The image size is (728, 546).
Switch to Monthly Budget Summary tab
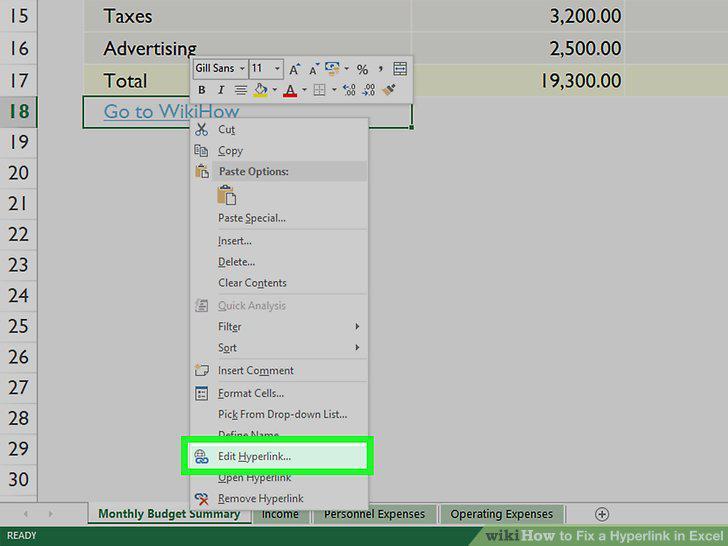[x=169, y=514]
